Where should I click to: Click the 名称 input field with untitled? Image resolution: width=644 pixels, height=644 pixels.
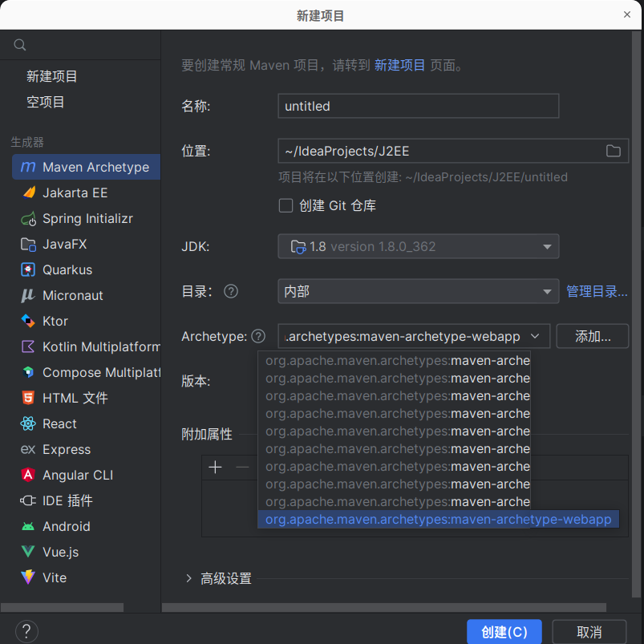click(418, 106)
